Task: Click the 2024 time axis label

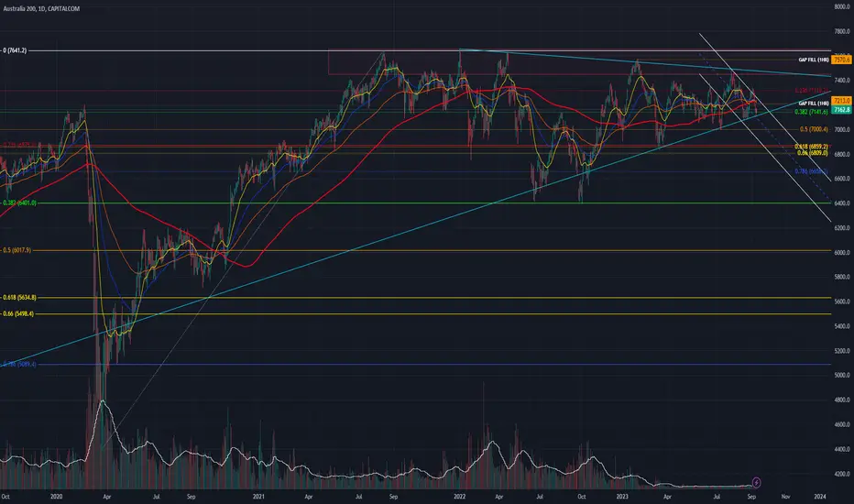Action: click(820, 497)
